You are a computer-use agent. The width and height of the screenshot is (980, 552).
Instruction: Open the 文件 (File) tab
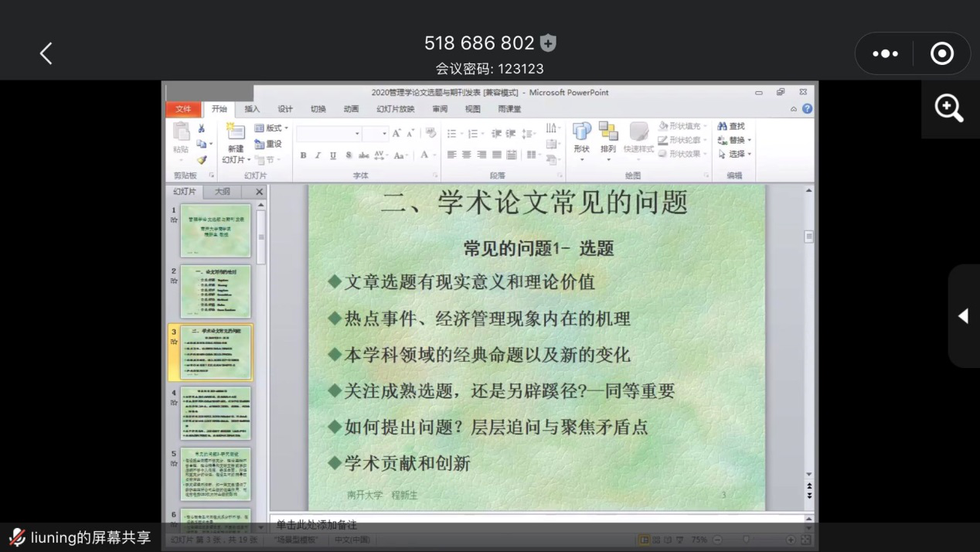tap(183, 109)
